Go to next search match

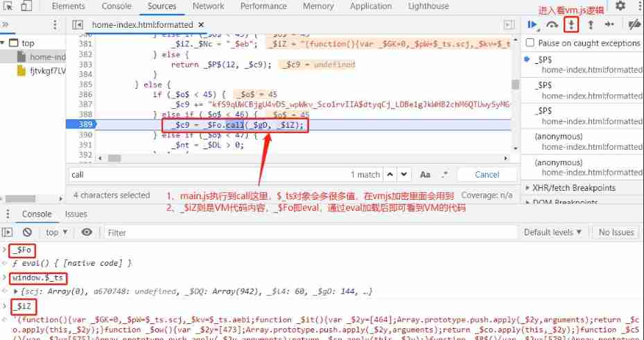pos(404,174)
